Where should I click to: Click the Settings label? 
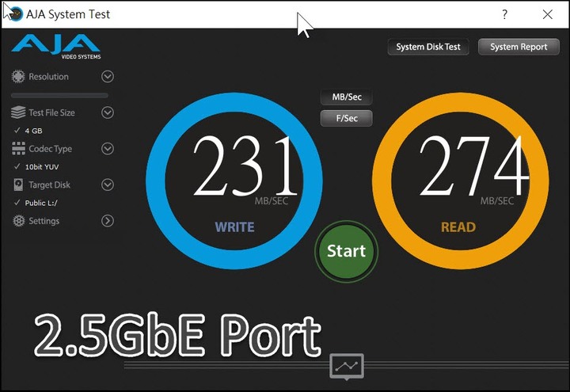[44, 221]
